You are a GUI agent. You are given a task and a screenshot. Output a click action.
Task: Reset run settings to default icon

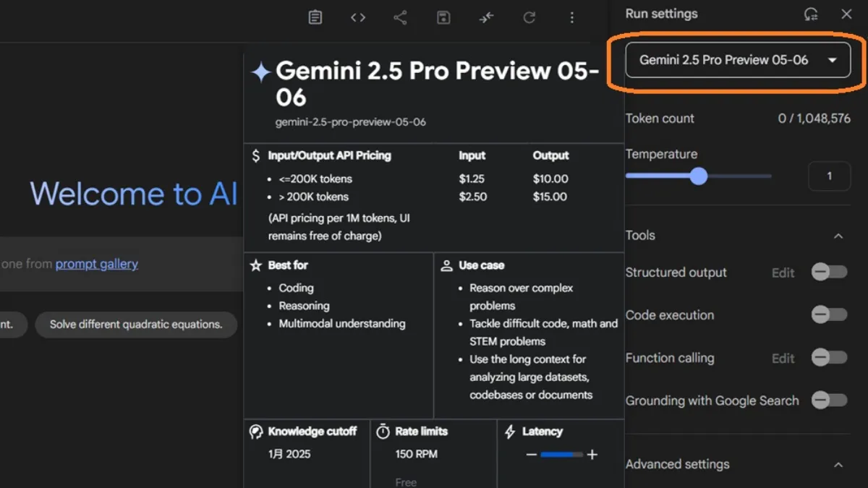811,14
